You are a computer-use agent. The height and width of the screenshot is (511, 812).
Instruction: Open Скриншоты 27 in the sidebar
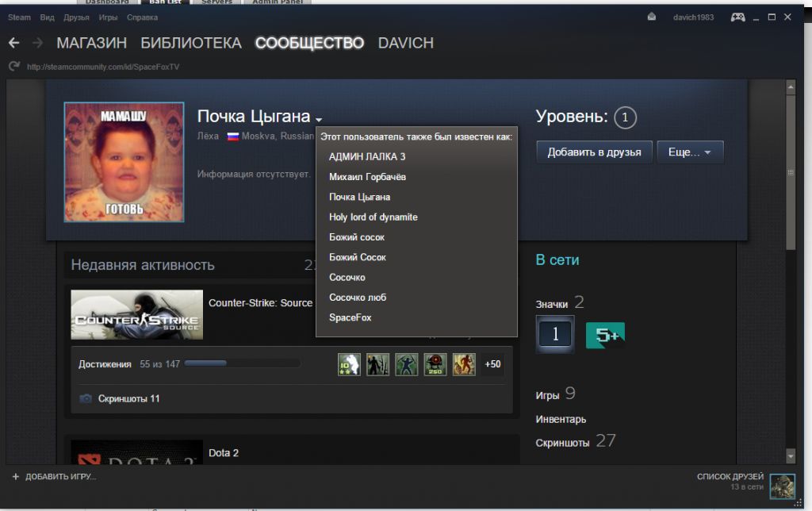(576, 441)
